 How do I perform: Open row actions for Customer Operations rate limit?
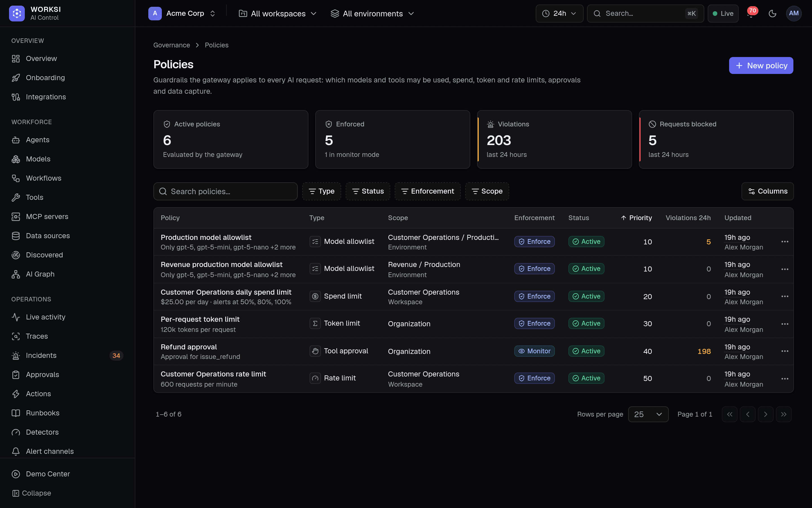tap(784, 379)
